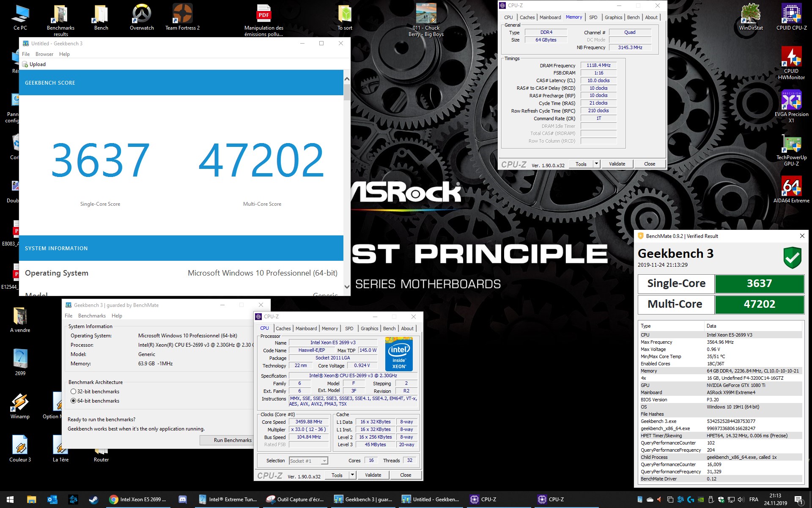The width and height of the screenshot is (812, 508).
Task: Switch to SPD tab in Memory CPU-Z window
Action: tap(593, 17)
